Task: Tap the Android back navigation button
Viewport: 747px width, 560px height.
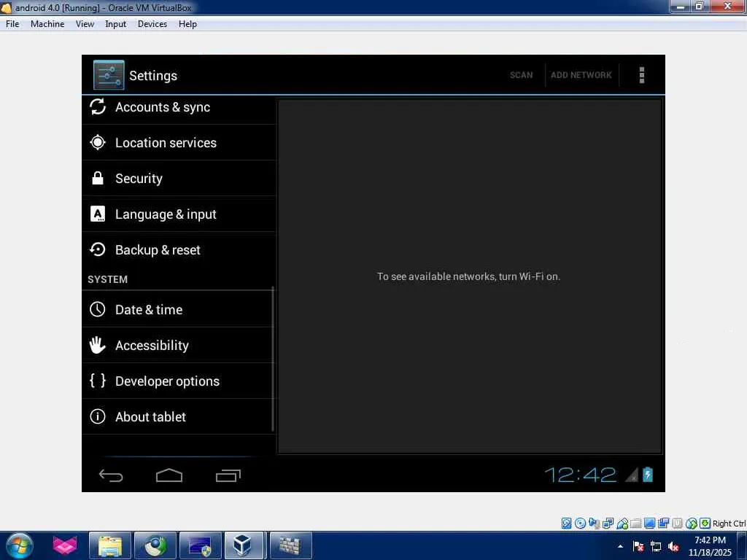Action: pyautogui.click(x=111, y=475)
